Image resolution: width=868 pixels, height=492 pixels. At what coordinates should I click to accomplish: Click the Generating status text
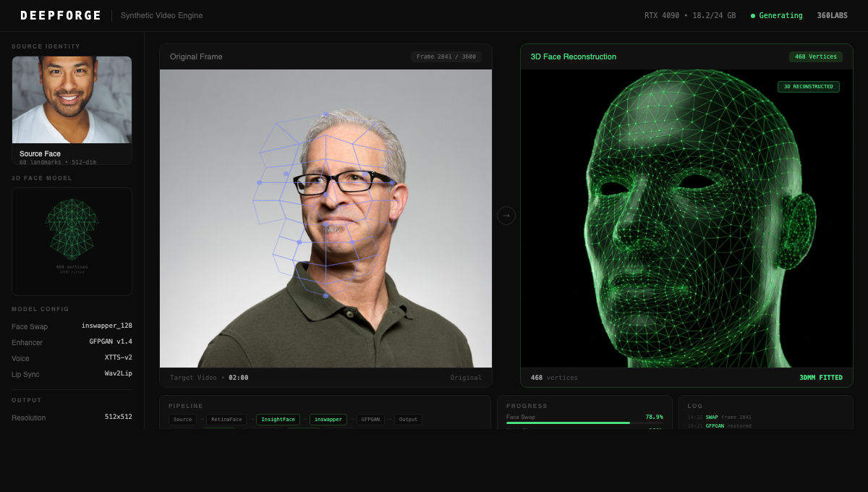click(780, 15)
